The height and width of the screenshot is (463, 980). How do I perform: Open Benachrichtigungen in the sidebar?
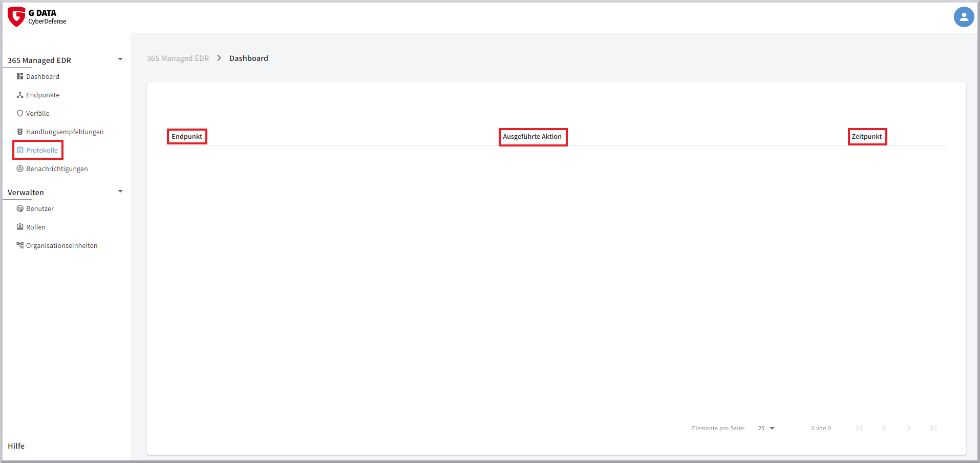tap(57, 169)
